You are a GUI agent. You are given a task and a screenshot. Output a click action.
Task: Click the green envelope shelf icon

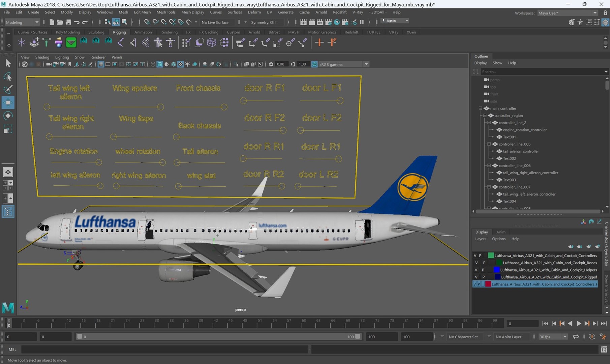(x=71, y=42)
